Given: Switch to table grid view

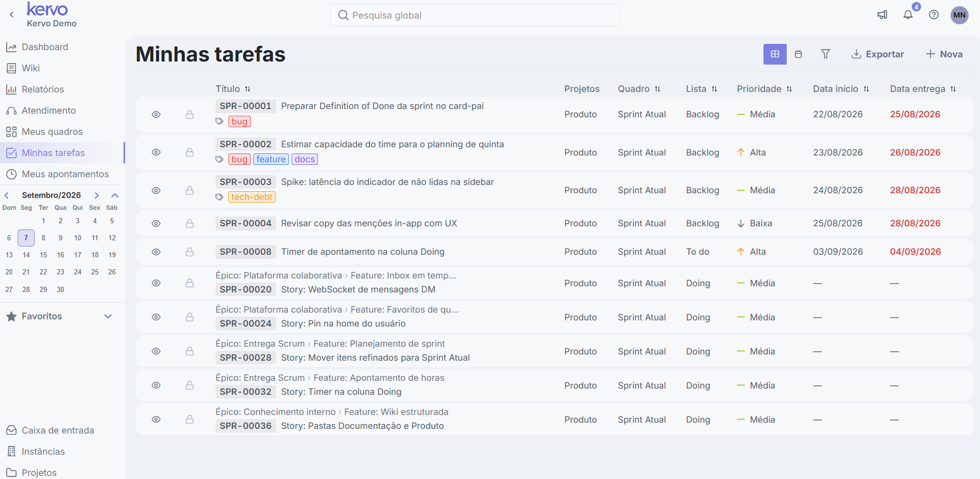Looking at the screenshot, I should coord(775,54).
